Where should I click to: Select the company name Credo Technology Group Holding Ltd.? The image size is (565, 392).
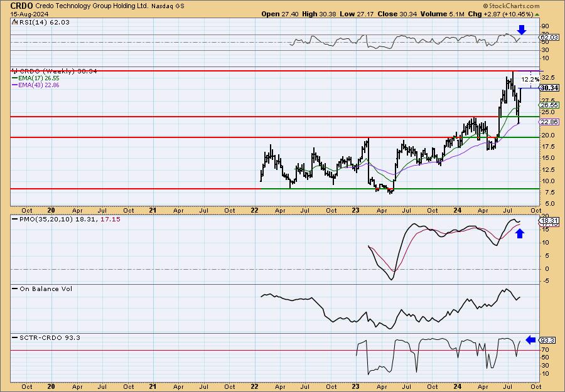point(92,6)
